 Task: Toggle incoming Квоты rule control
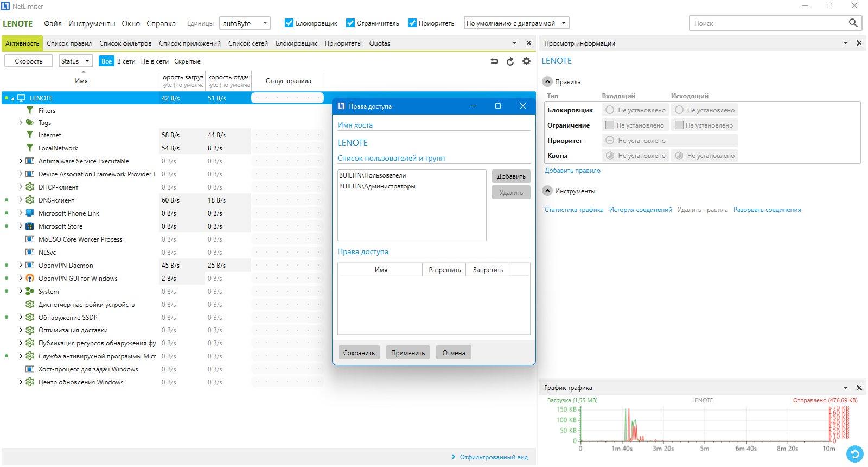click(x=610, y=155)
